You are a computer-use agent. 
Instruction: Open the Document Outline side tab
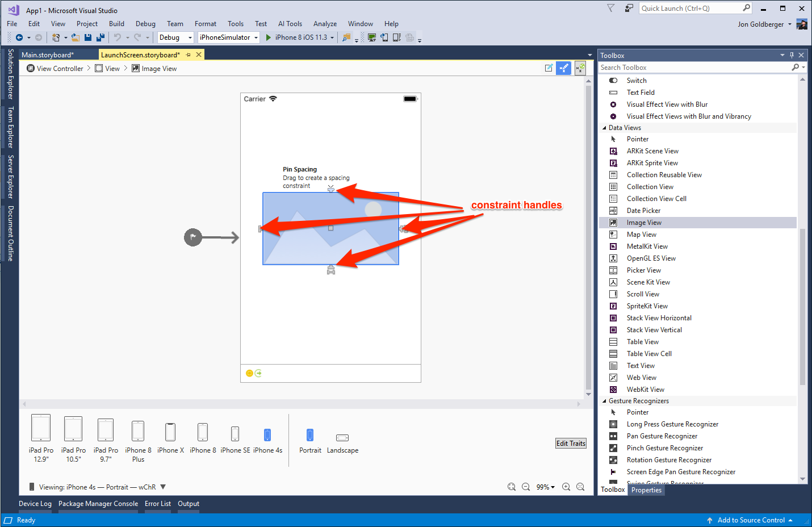pos(10,233)
